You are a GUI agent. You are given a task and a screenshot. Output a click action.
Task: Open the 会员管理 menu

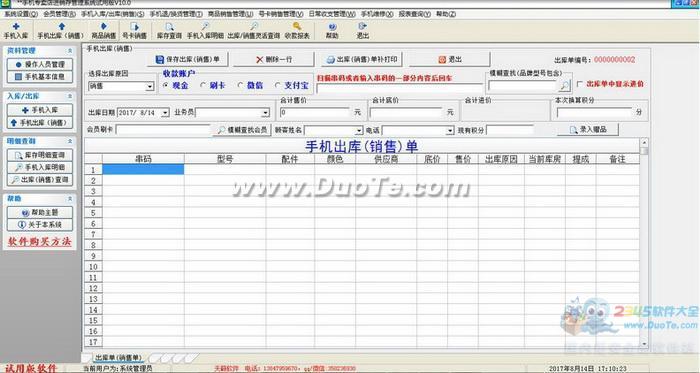click(59, 14)
